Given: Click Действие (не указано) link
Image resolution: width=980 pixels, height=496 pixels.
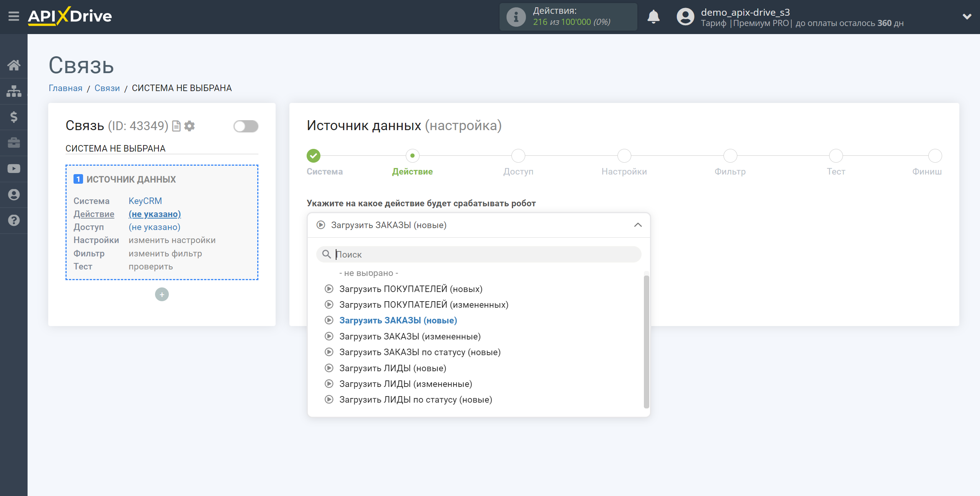Looking at the screenshot, I should [155, 214].
